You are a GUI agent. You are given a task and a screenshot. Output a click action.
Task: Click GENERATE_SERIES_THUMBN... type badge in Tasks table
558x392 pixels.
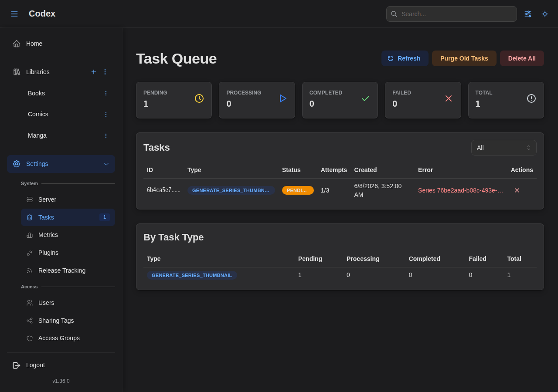[x=231, y=190]
